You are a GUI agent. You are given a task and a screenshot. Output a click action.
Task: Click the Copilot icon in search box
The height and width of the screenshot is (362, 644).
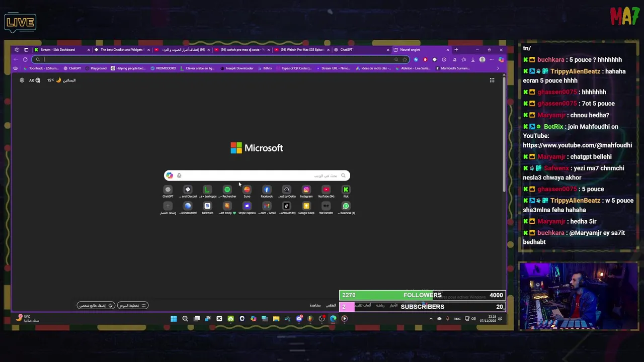(170, 175)
